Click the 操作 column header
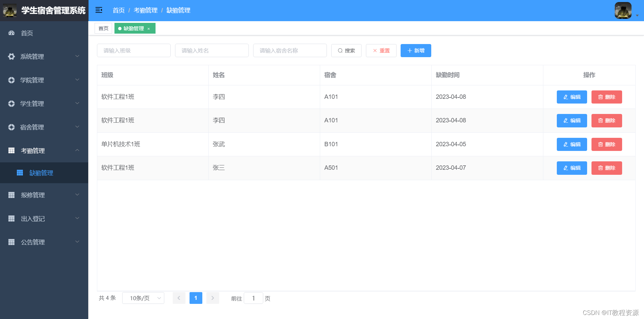 click(x=589, y=75)
